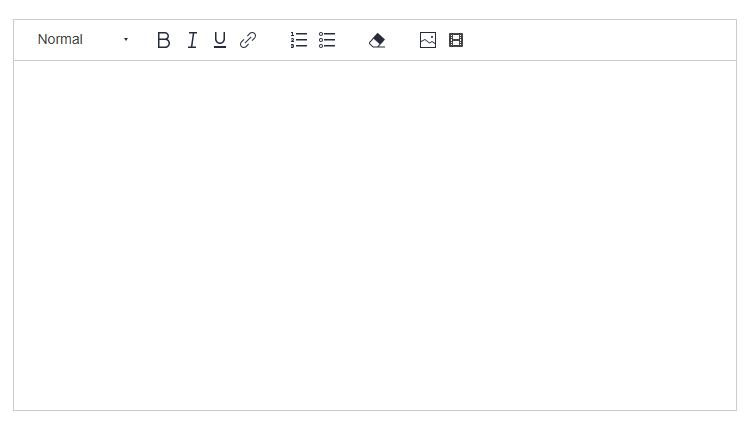The image size is (751, 427).
Task: Apply underline formatting
Action: [x=220, y=40]
